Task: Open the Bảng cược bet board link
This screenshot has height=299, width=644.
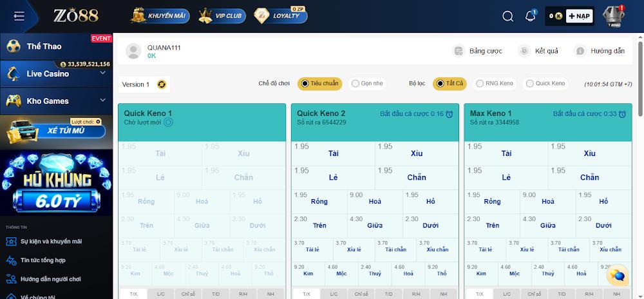Action: point(478,51)
